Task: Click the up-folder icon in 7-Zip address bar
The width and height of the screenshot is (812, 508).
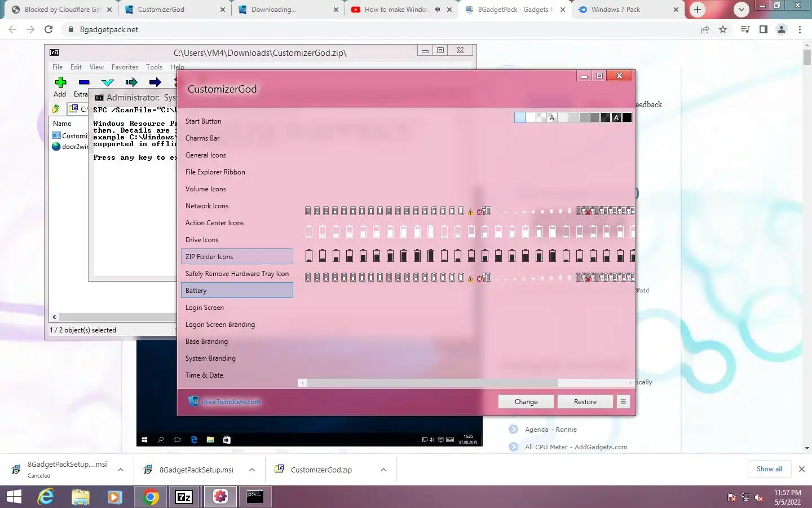Action: coord(56,109)
